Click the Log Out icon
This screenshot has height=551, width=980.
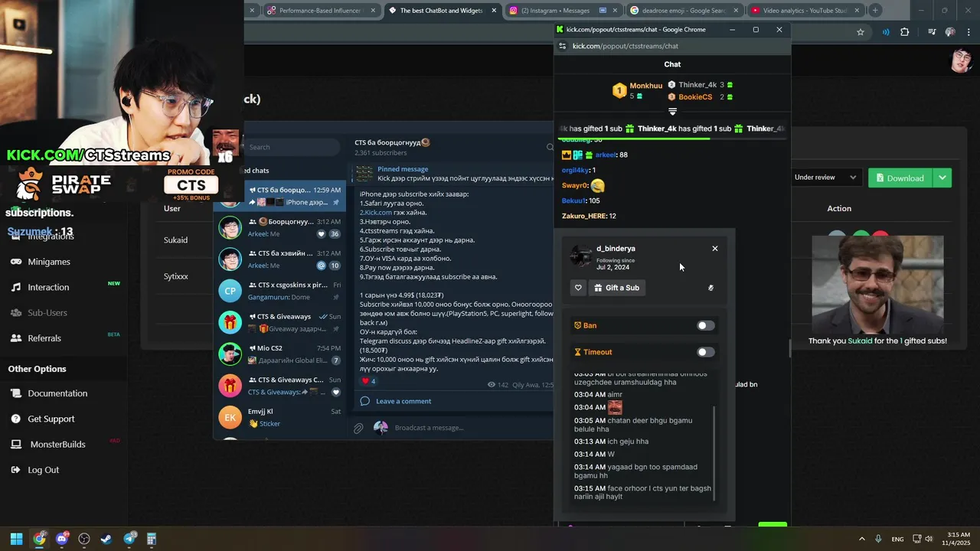click(16, 470)
